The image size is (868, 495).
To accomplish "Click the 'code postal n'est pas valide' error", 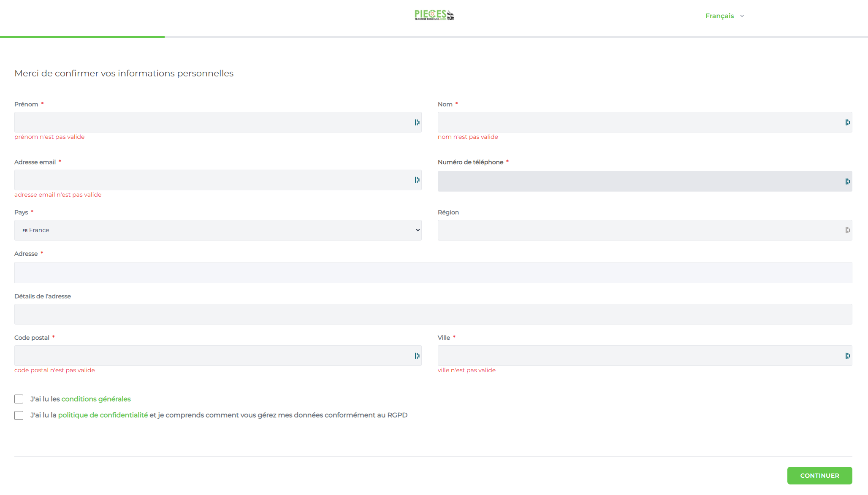I will point(54,370).
